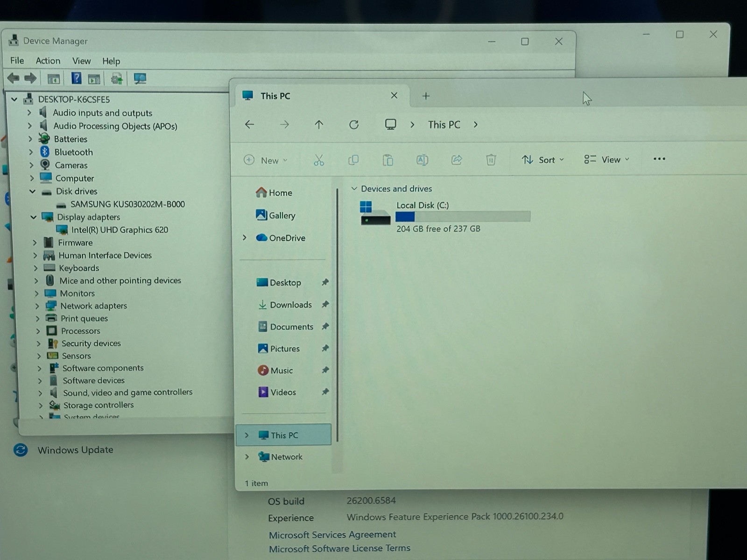
Task: Click the Cut scissors icon
Action: pos(319,160)
